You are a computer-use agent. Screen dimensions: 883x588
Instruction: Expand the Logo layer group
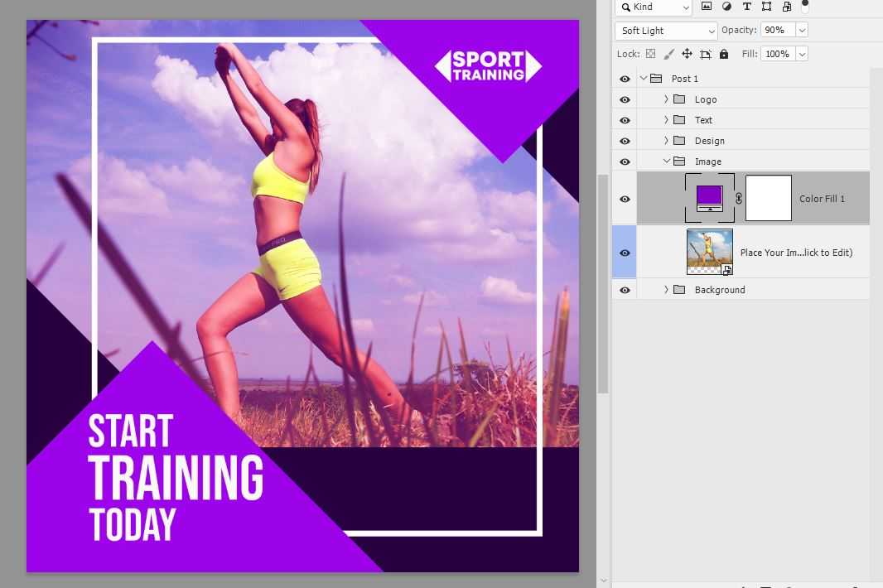tap(666, 99)
